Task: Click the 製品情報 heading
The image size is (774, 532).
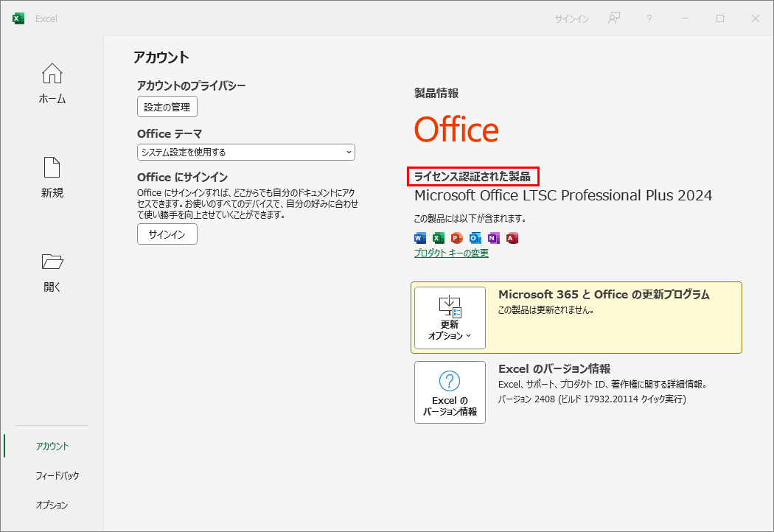Action: [x=436, y=94]
